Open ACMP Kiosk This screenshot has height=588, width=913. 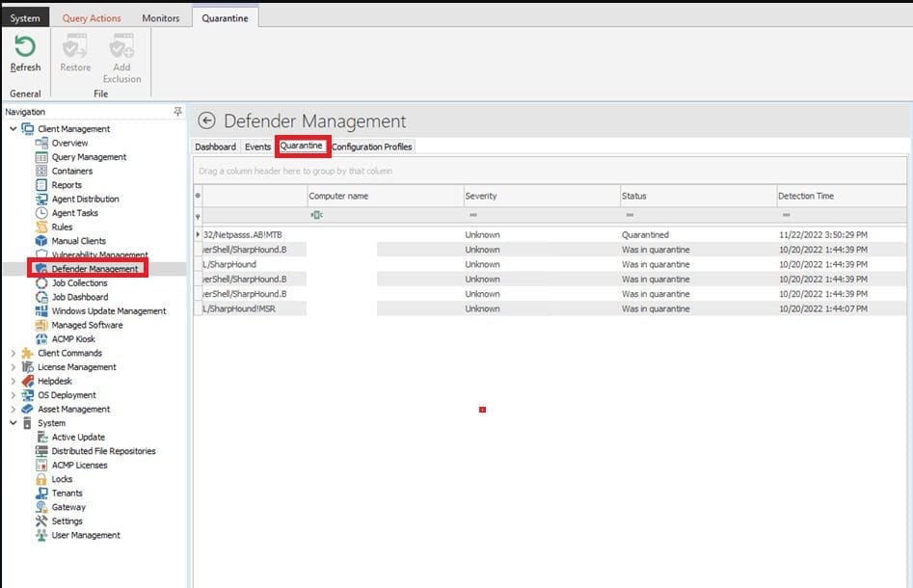click(72, 339)
